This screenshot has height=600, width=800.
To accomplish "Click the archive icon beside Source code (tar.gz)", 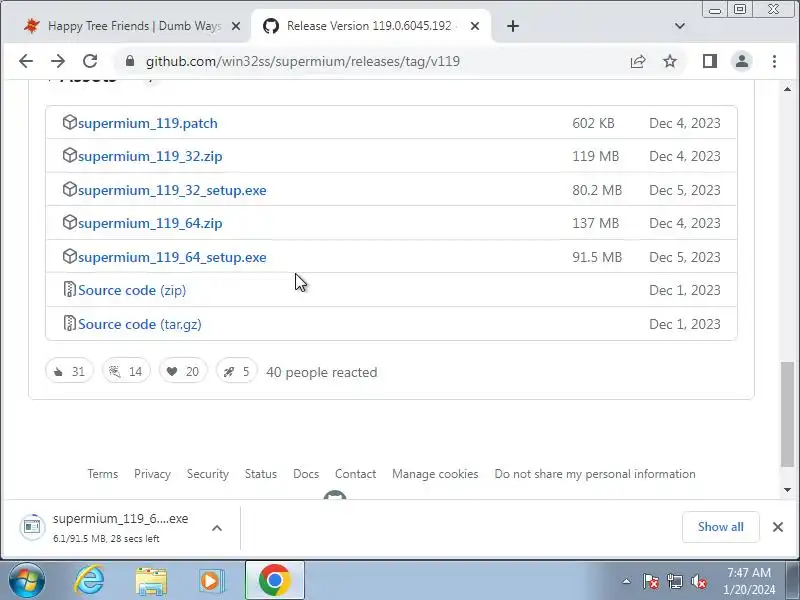I will click(x=69, y=323).
